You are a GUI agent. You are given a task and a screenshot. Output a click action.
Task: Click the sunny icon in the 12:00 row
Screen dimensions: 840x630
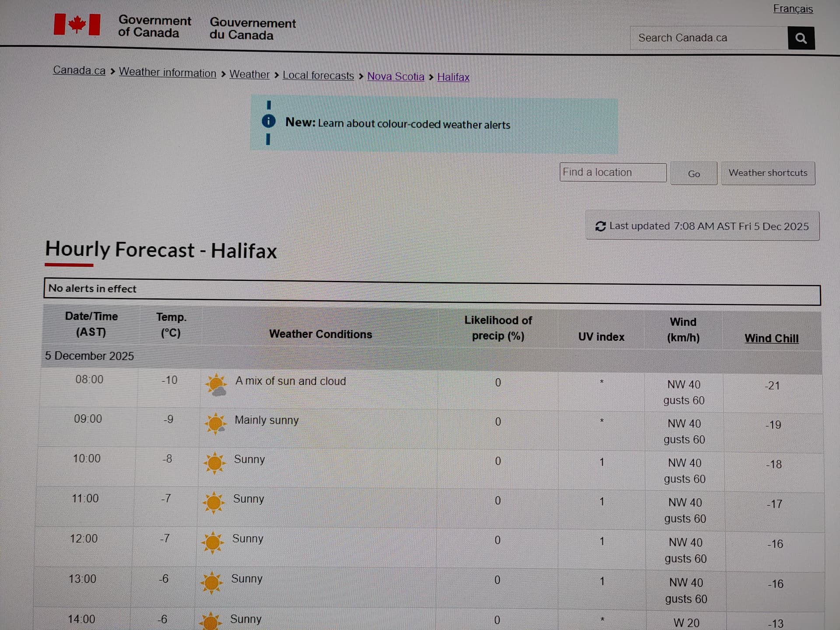click(x=213, y=542)
